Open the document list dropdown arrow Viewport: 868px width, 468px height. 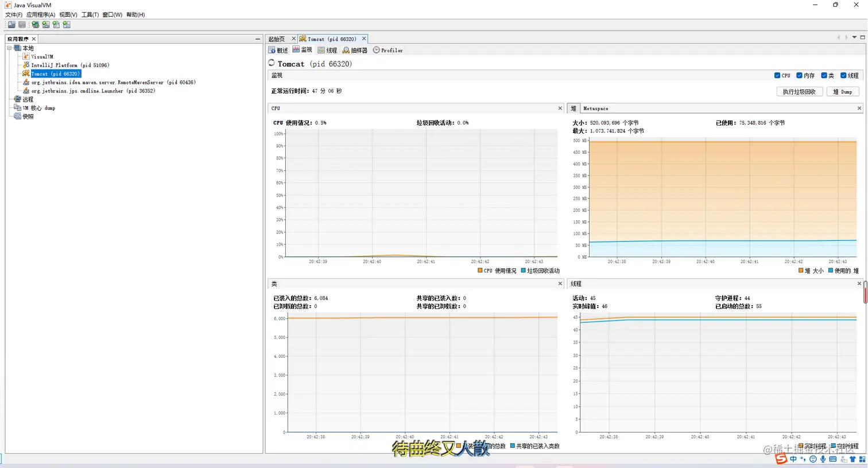854,37
